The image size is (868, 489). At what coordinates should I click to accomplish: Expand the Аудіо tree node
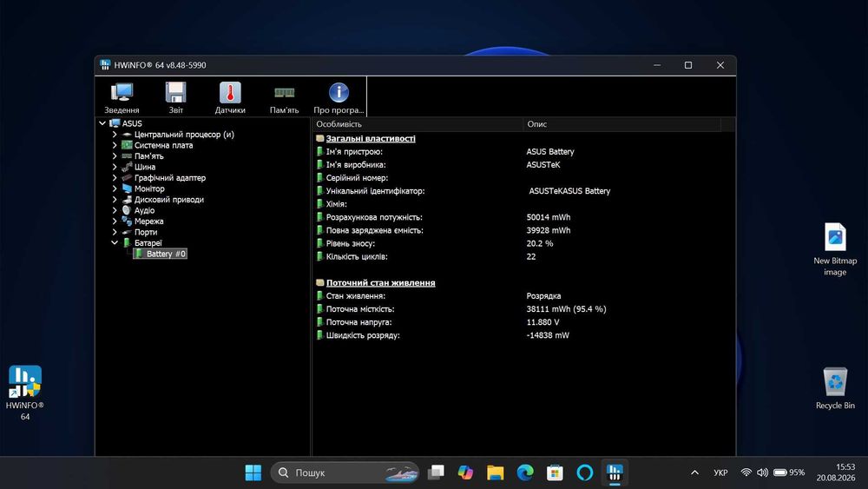115,210
